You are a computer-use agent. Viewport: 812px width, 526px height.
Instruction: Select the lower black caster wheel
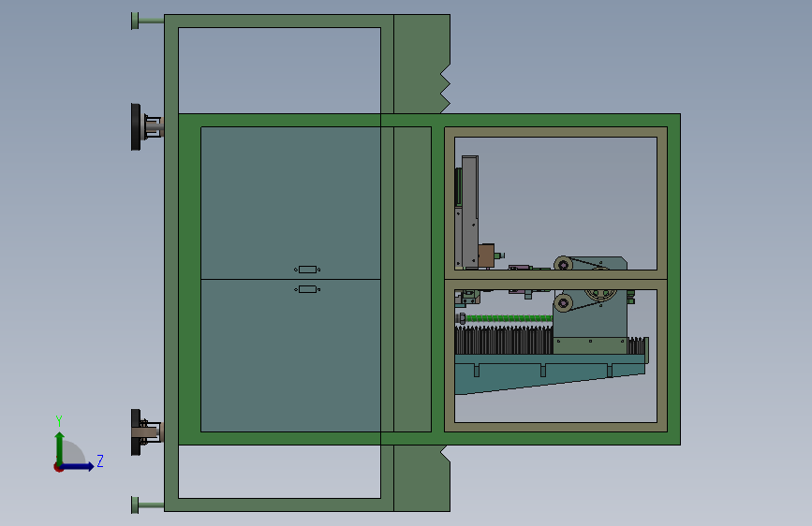pos(136,432)
